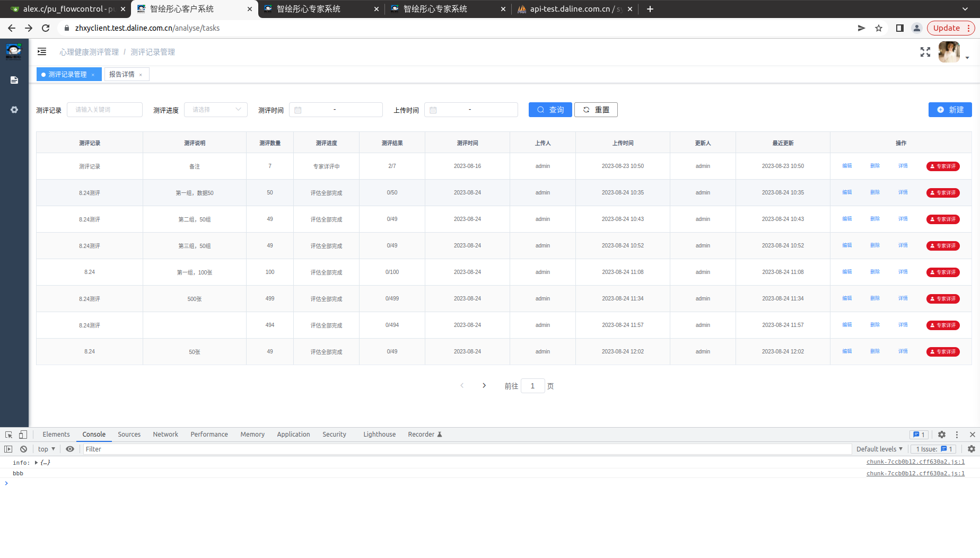Close the 测评记录管理 tag tab

point(93,75)
